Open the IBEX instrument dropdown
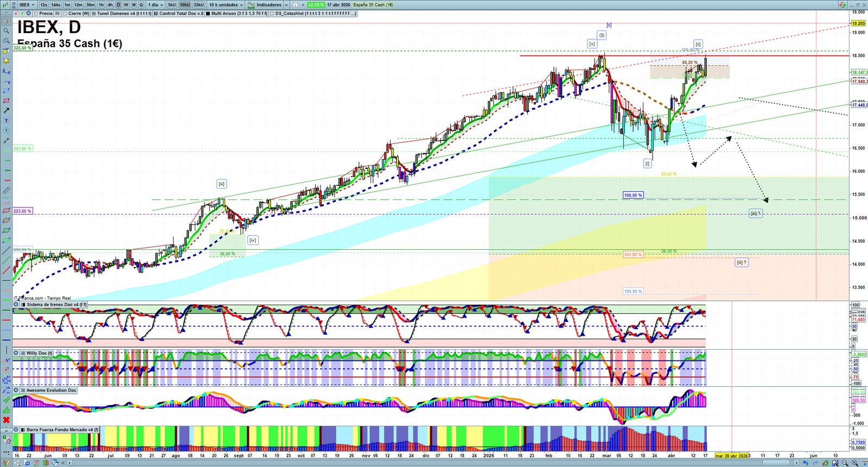This screenshot has height=467, width=868. (27, 5)
